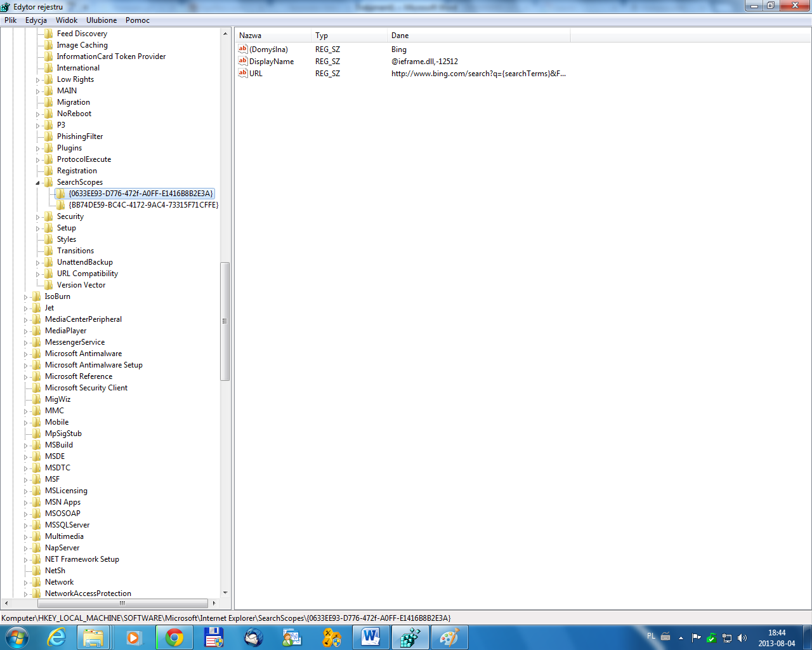Click the Bing data value of (Domyślna)
The image size is (812, 650).
point(399,50)
